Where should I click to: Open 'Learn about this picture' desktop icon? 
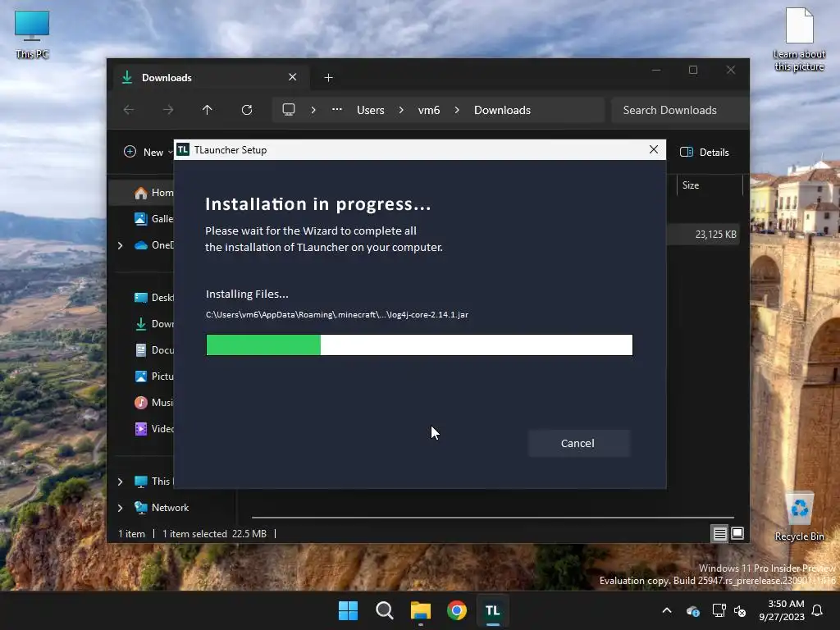799,39
